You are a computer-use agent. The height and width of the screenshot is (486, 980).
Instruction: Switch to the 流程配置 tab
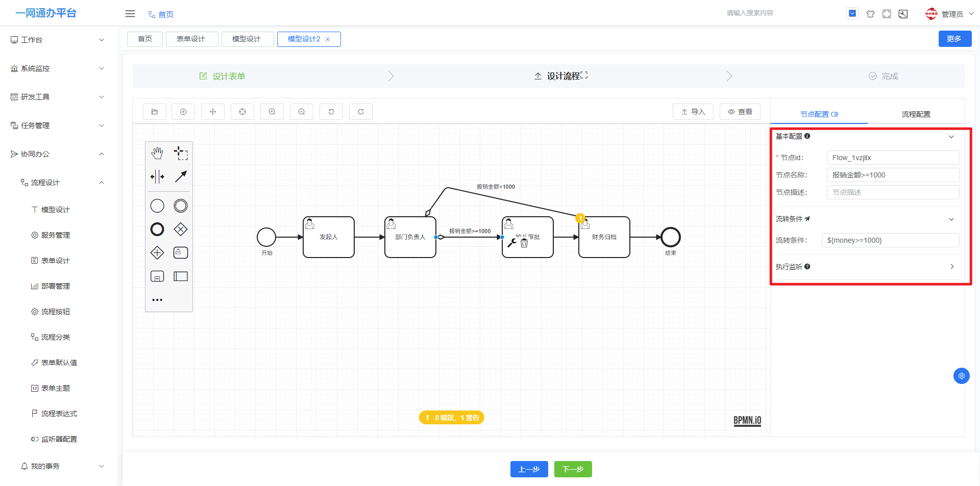click(916, 114)
